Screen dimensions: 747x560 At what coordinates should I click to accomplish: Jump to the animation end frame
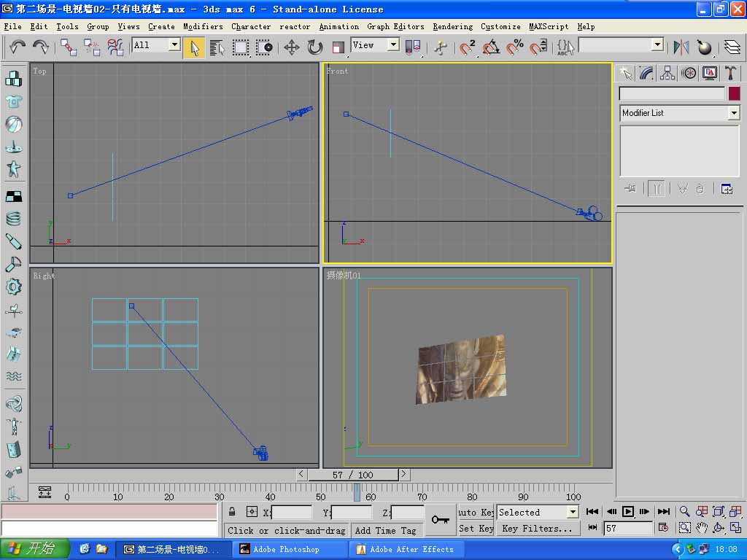coord(664,512)
